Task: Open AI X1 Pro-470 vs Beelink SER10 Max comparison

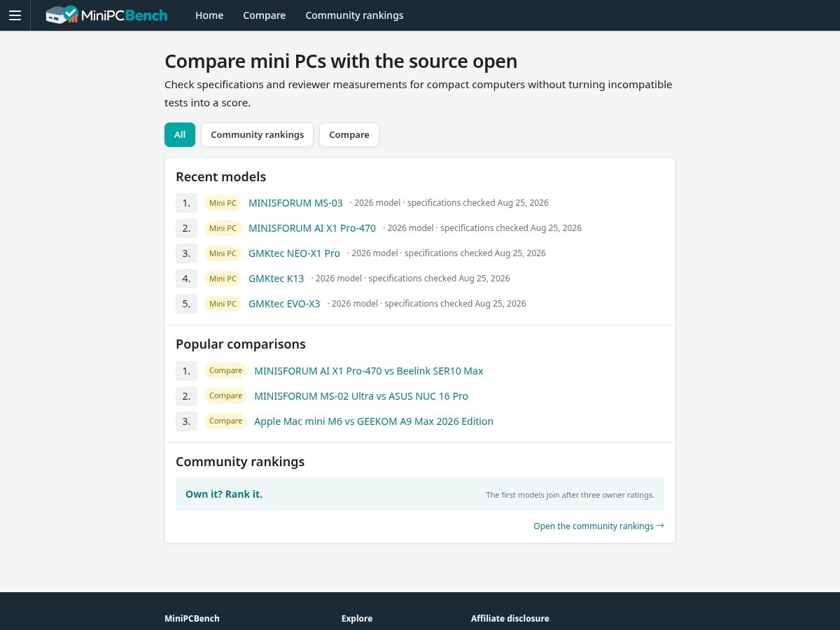Action: [369, 371]
